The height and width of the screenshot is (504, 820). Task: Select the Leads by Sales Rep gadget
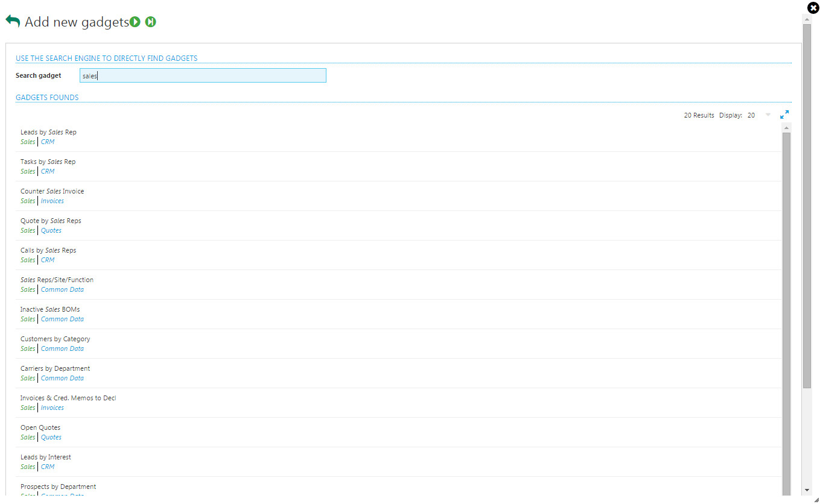(48, 132)
